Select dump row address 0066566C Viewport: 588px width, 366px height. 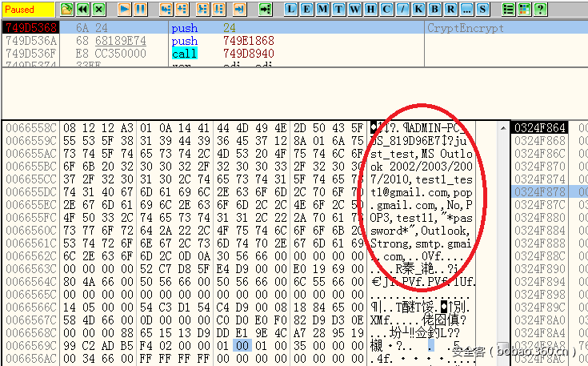30,307
